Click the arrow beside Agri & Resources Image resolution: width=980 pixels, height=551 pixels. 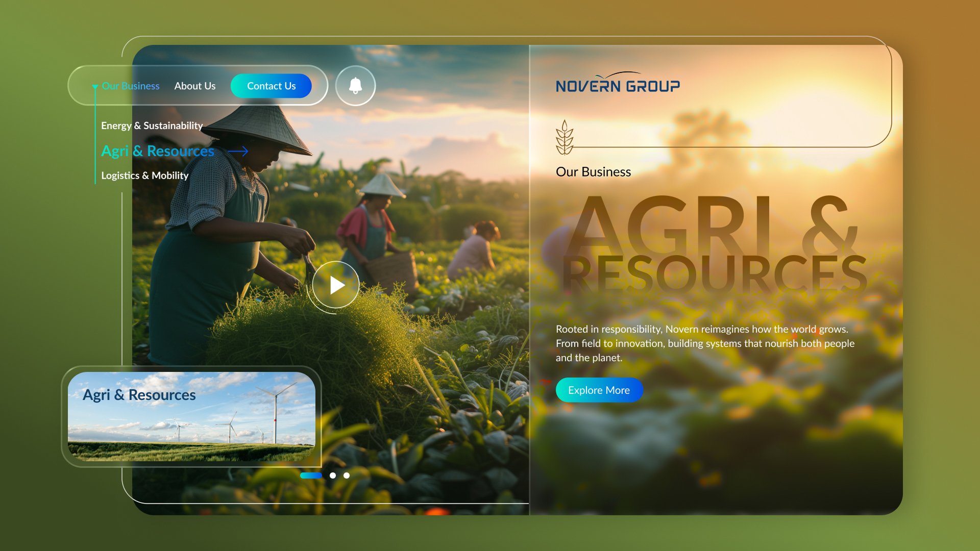click(238, 151)
